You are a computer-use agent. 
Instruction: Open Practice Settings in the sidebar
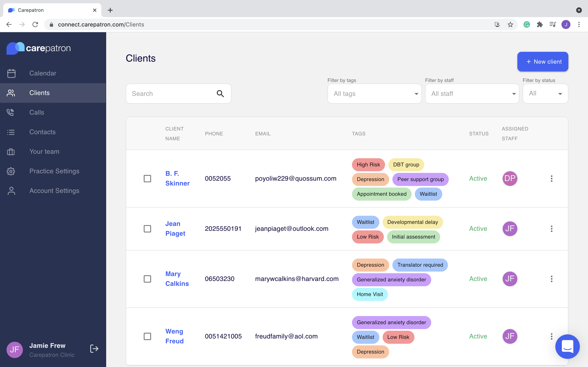coord(54,171)
